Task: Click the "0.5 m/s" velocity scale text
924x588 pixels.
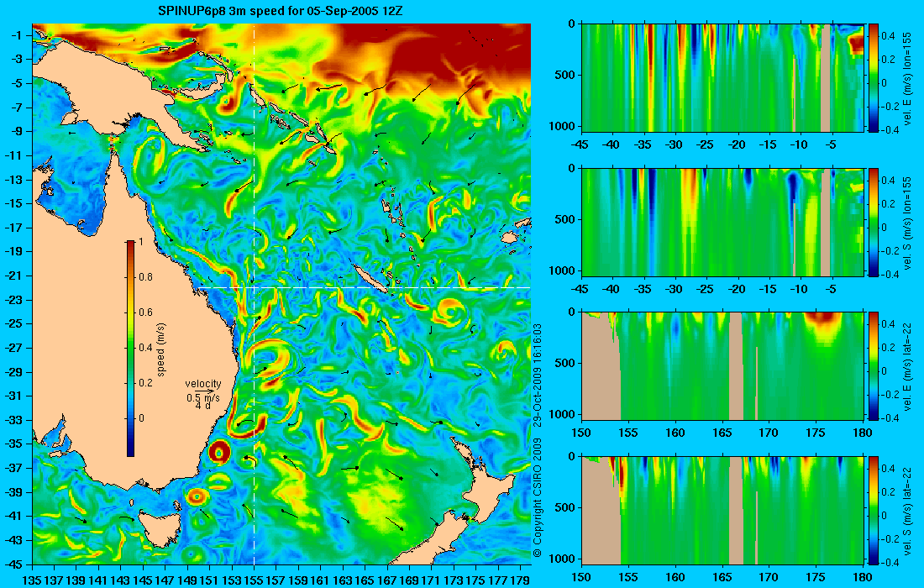Action: pos(202,398)
